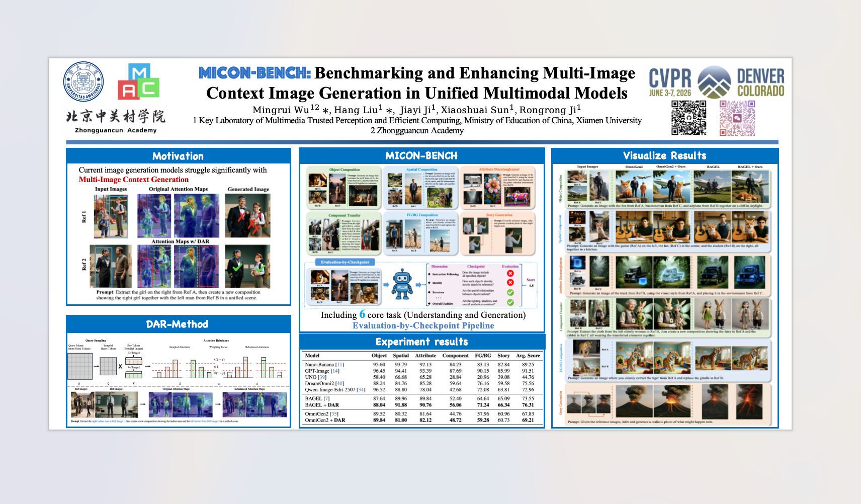Image resolution: width=861 pixels, height=504 pixels.
Task: Click the red Multi-Image Context Generation text
Action: coord(134,180)
